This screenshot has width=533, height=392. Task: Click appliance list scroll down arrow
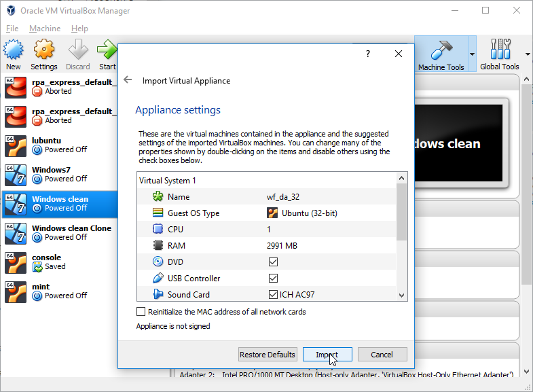click(401, 295)
